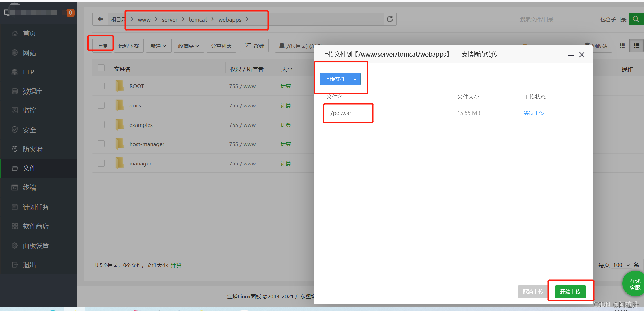Toggle the 包含子目录 checkbox
The image size is (644, 311).
click(595, 19)
